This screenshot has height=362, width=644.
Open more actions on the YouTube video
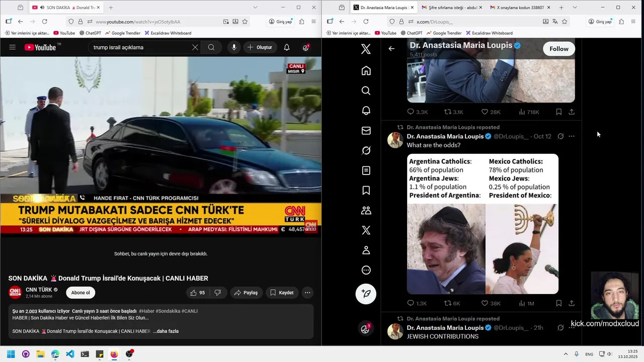coord(307,293)
